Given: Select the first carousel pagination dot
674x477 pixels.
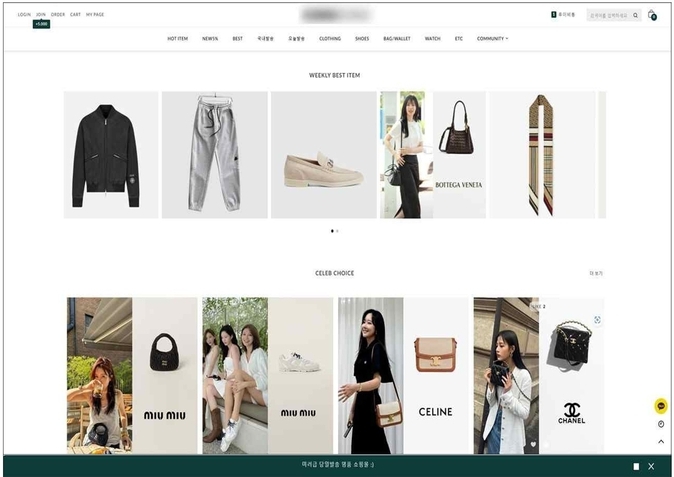Looking at the screenshot, I should [x=332, y=231].
